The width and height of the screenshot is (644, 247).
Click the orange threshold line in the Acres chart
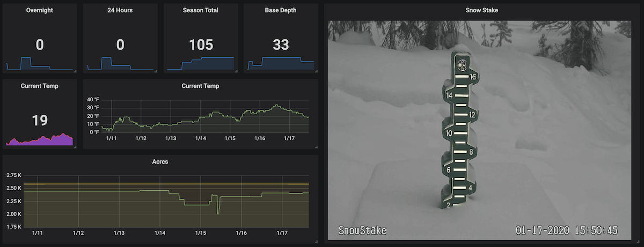coord(166,184)
